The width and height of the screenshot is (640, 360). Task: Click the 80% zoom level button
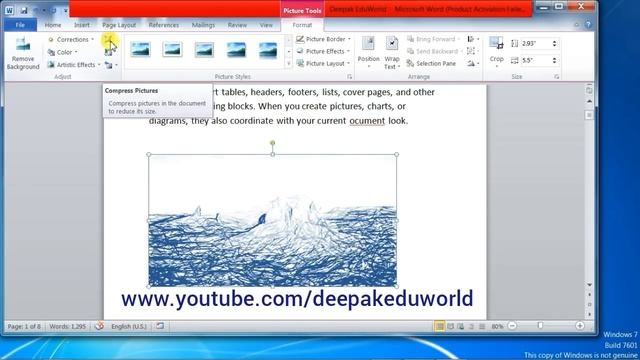pos(497,327)
